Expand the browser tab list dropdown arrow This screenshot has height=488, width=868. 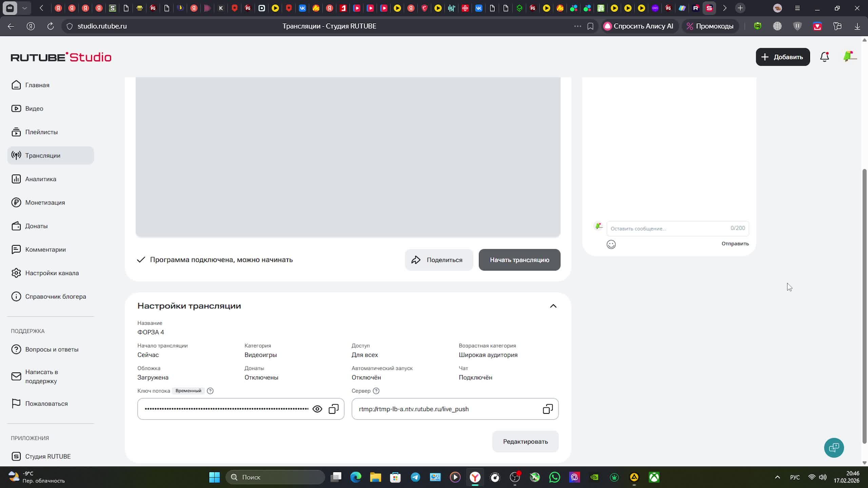point(24,8)
